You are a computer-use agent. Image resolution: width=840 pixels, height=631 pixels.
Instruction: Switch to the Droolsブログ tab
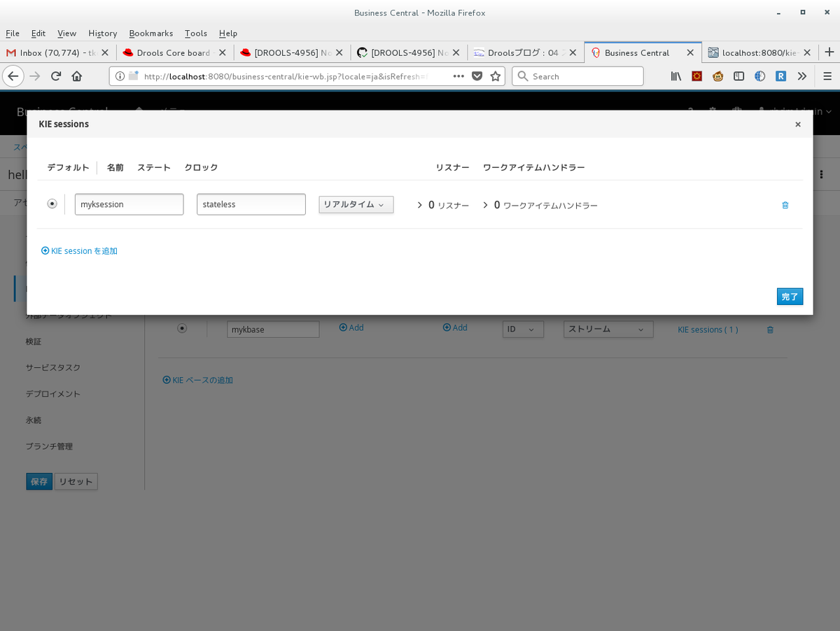pos(525,52)
